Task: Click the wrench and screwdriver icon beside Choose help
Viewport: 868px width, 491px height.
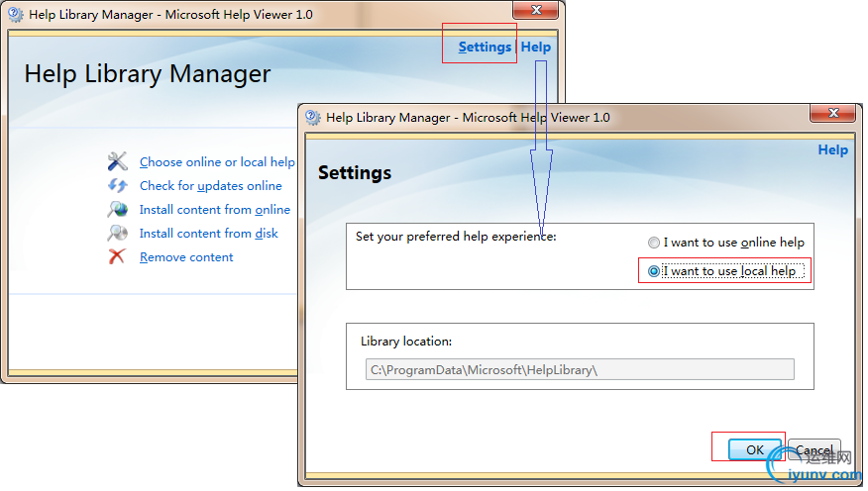Action: click(x=117, y=161)
